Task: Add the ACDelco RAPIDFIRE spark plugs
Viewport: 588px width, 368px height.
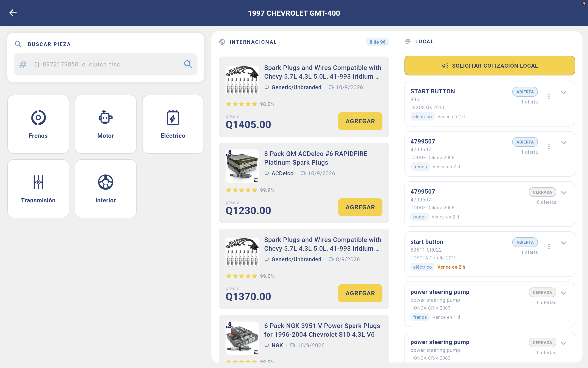Action: tap(360, 207)
